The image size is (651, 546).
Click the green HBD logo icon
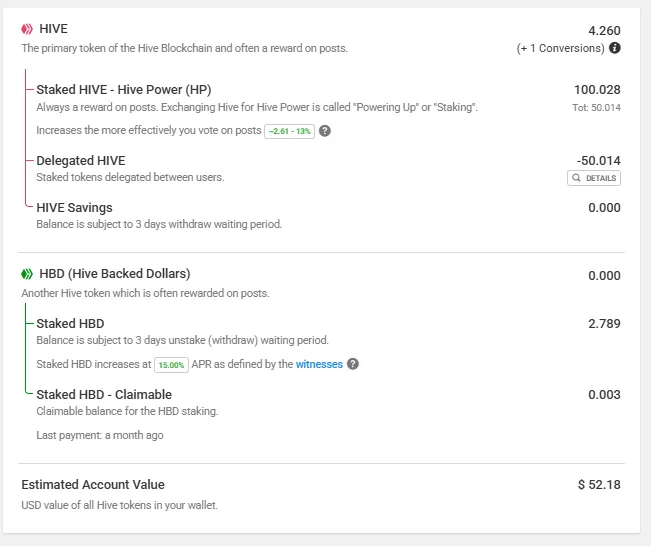pos(27,274)
